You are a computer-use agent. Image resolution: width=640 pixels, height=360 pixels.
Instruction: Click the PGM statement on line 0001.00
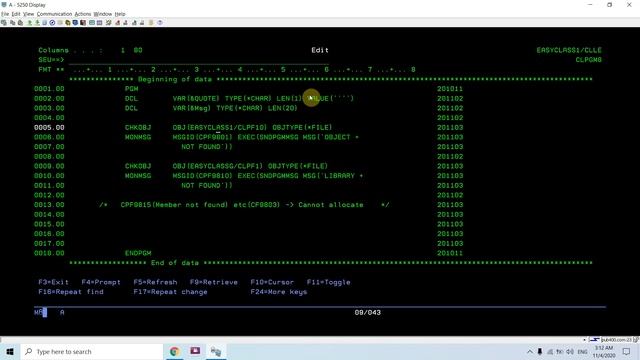tap(131, 89)
